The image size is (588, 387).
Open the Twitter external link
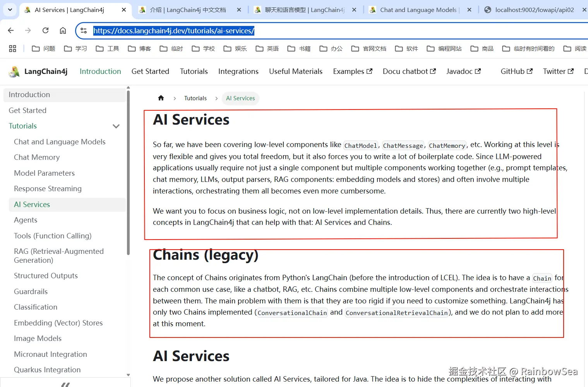click(558, 71)
